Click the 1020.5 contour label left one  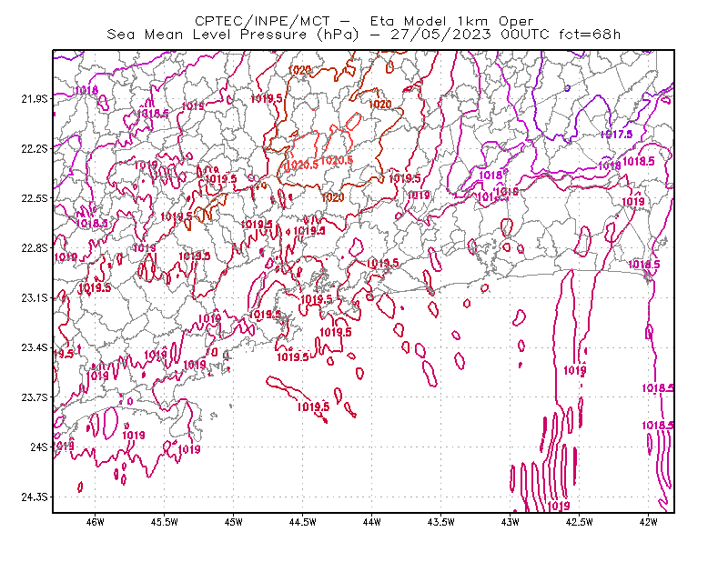(x=302, y=166)
